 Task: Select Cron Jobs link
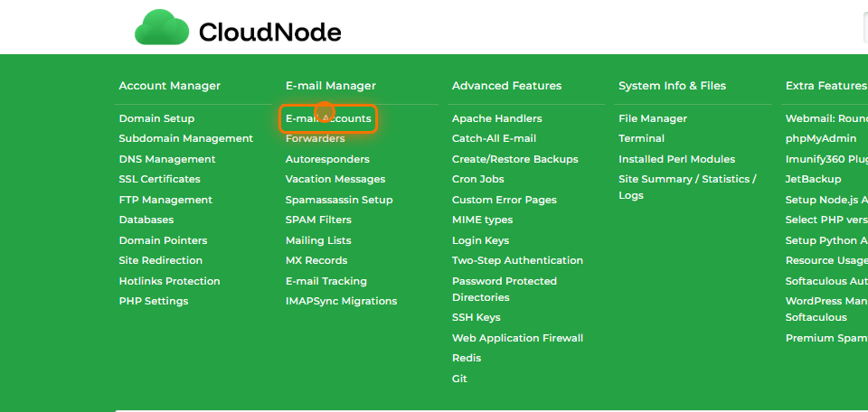[x=478, y=179]
